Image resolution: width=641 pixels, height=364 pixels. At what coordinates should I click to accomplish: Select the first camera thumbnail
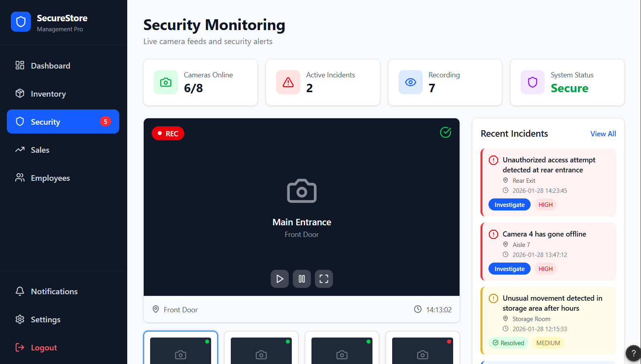[181, 348]
